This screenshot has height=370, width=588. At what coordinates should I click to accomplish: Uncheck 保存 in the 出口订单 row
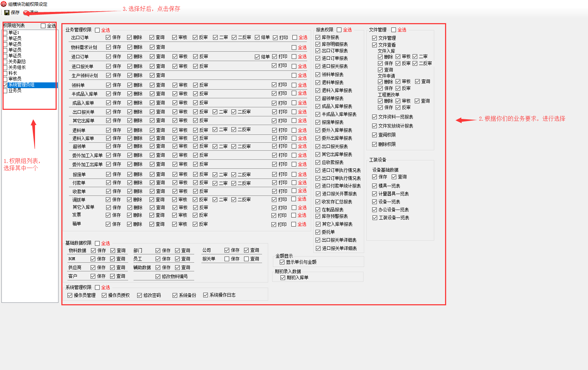[x=108, y=37]
